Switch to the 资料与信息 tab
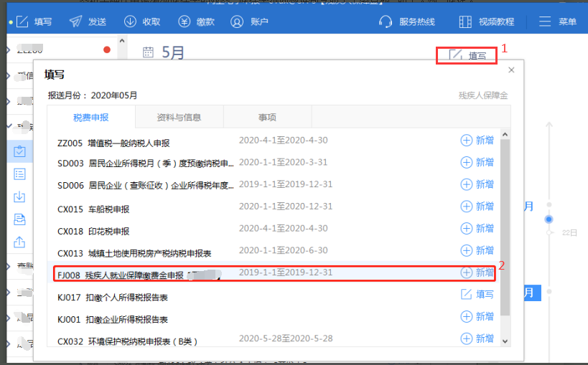588x365 pixels. coord(179,118)
